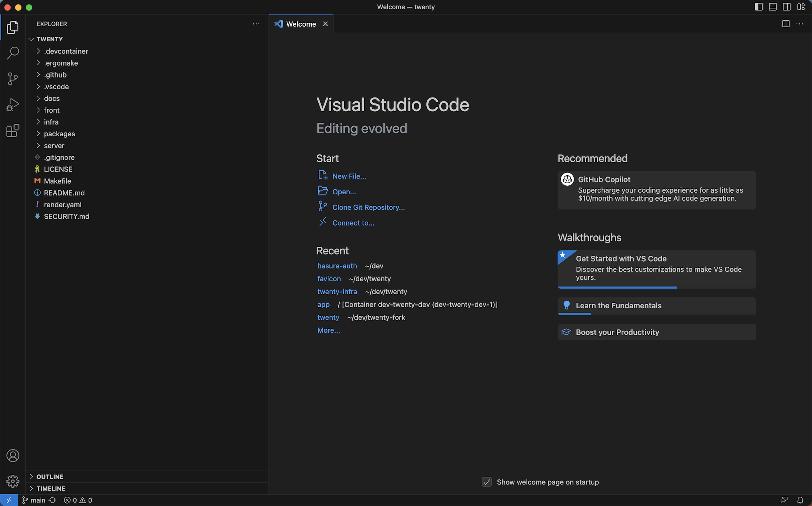This screenshot has height=506, width=812.
Task: Toggle the bottom panel layout button
Action: pos(773,7)
